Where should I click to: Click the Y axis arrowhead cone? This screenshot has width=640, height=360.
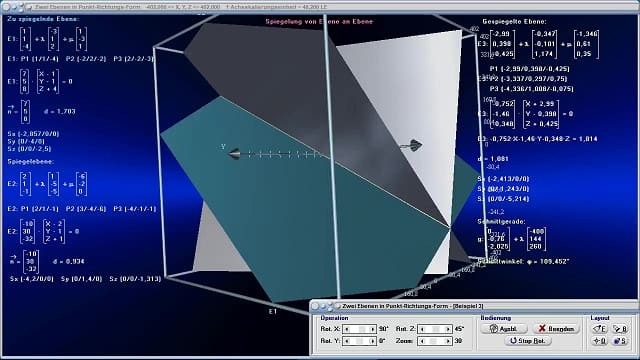click(x=234, y=154)
